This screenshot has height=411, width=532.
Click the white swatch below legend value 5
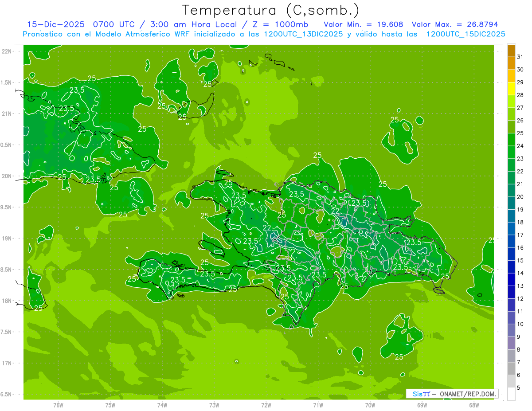tap(511, 394)
